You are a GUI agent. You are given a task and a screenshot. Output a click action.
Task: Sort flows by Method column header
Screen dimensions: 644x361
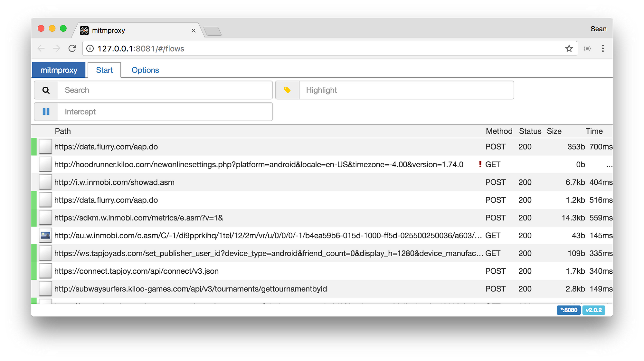[x=499, y=131]
